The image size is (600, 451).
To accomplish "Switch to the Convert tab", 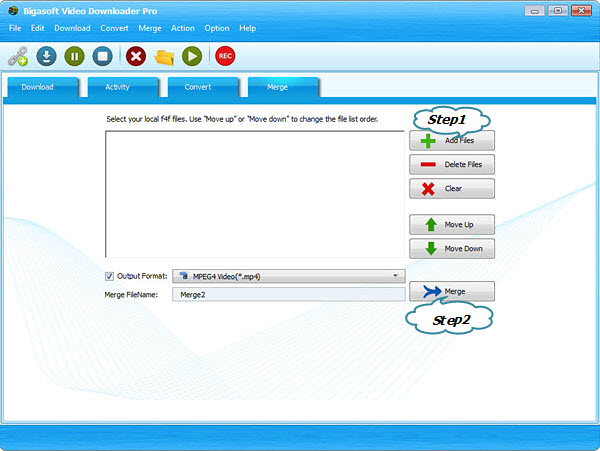I will 204,87.
